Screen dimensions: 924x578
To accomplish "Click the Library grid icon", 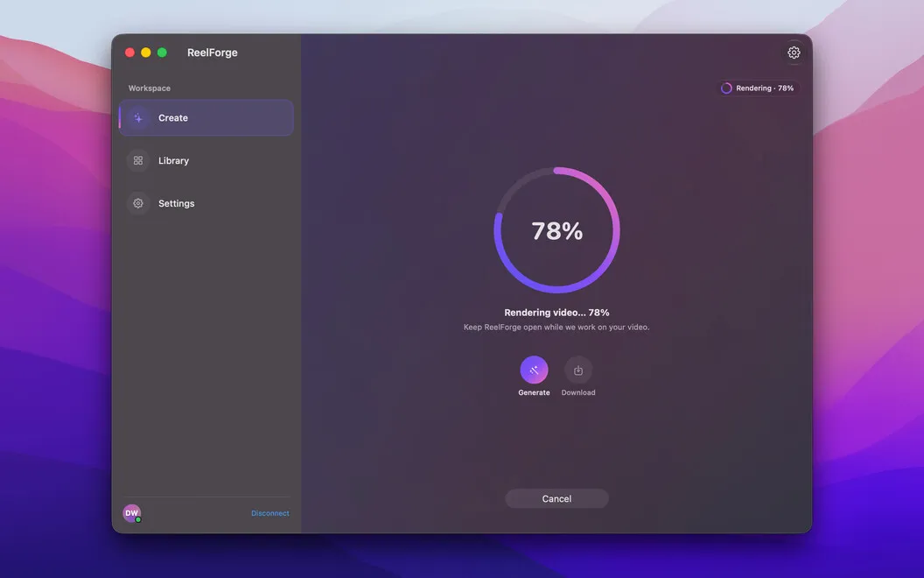I will [138, 160].
